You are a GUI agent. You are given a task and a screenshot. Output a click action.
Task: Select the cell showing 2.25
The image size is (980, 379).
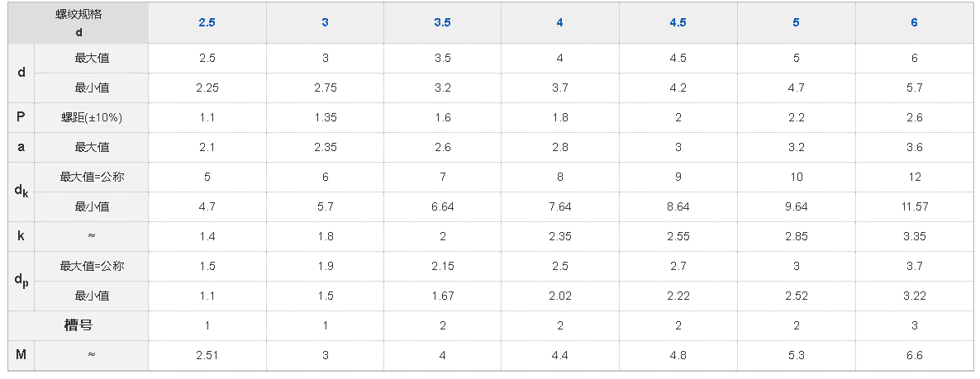point(207,88)
